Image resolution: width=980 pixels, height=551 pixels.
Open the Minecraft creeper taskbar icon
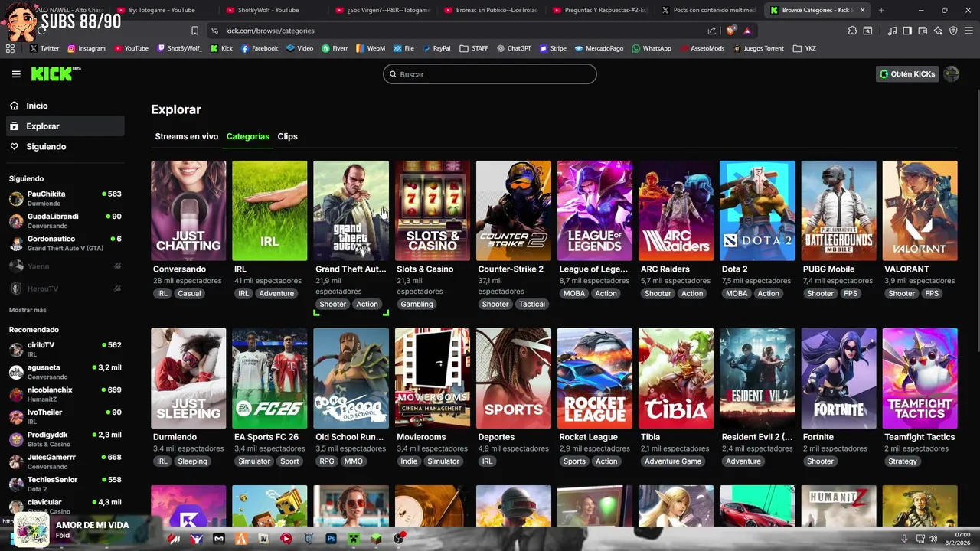[354, 539]
